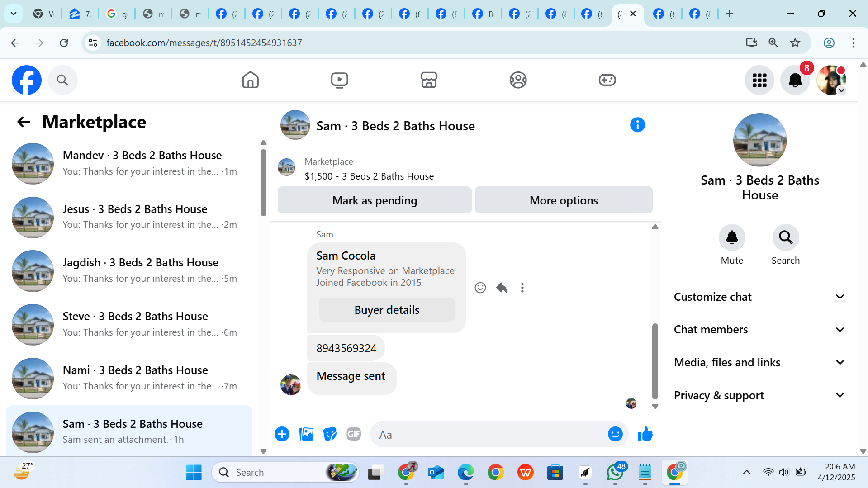Click listing thumbnail in right info panel
This screenshot has height=488, width=868.
pos(760,140)
